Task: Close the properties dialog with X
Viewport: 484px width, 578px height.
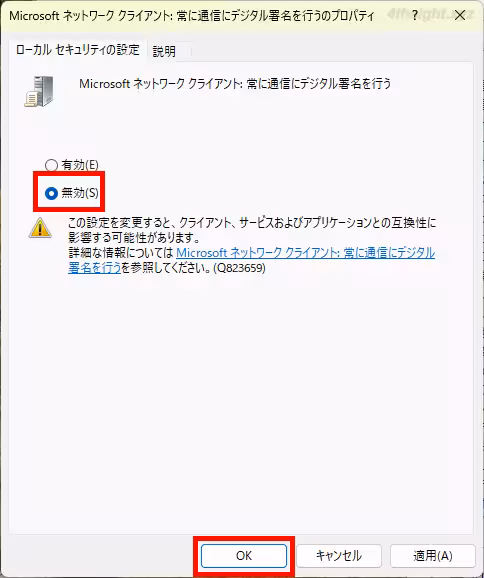Action: pos(460,15)
